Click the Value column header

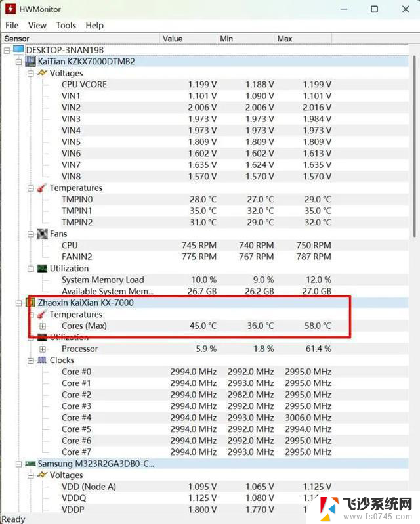(x=188, y=39)
